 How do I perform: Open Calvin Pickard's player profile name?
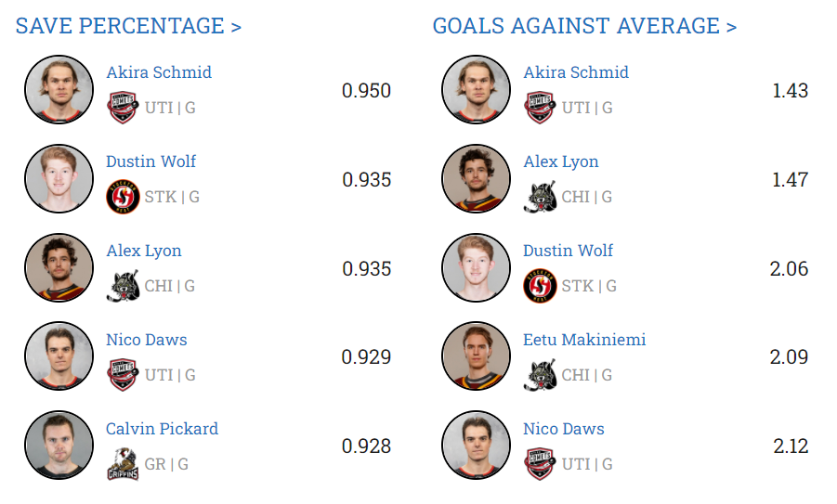pyautogui.click(x=162, y=429)
